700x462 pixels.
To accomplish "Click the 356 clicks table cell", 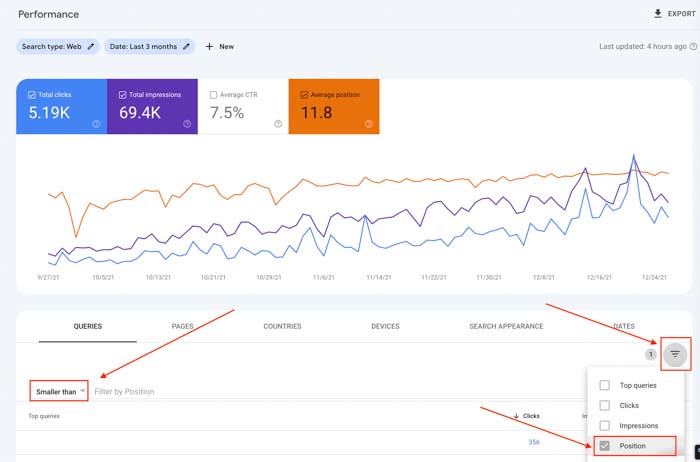I will 534,442.
